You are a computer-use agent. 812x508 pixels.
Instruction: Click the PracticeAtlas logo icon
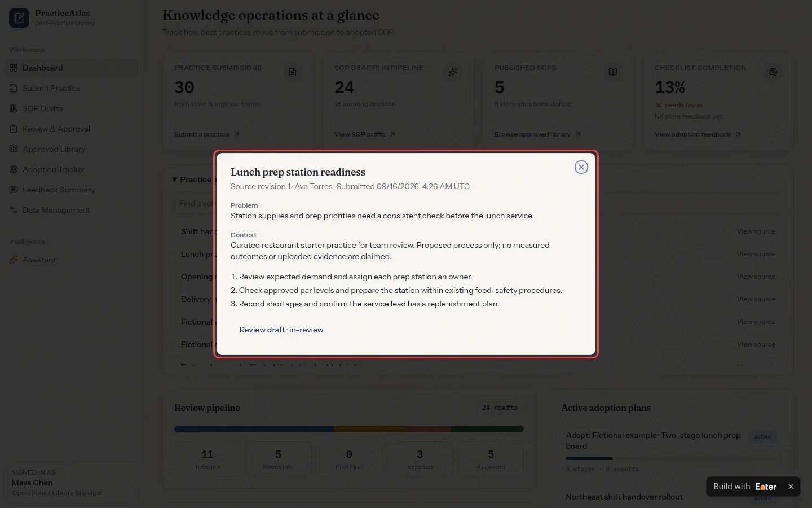[x=19, y=18]
